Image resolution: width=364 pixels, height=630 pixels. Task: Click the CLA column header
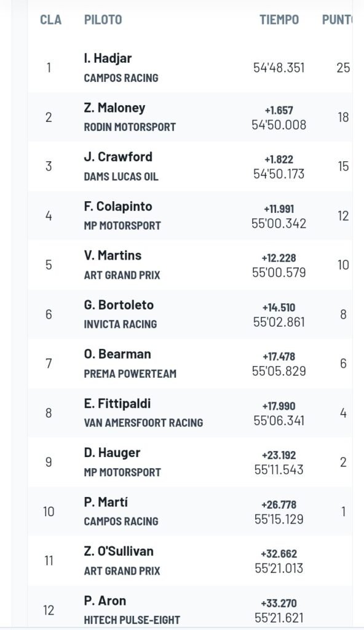click(50, 19)
